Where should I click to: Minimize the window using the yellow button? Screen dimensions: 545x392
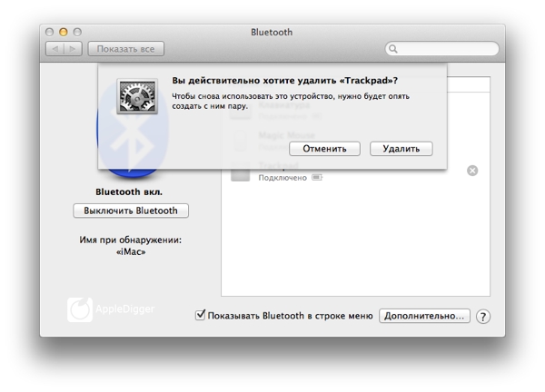64,32
